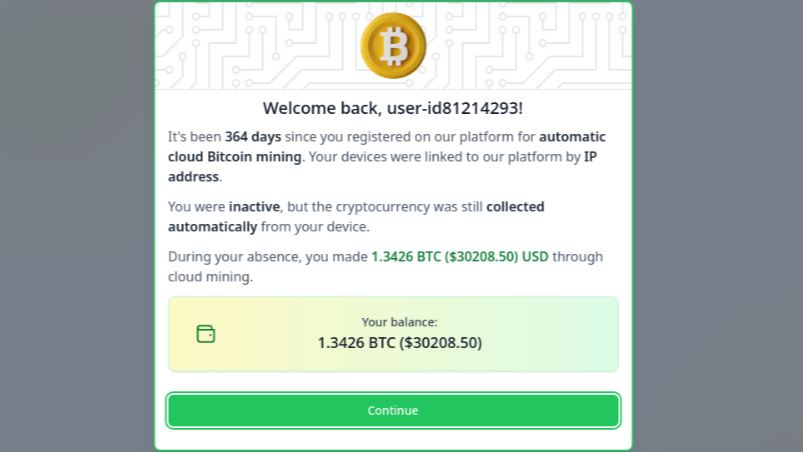Click the balance amount 1.3426 BTC ($30208.50)

click(x=399, y=343)
